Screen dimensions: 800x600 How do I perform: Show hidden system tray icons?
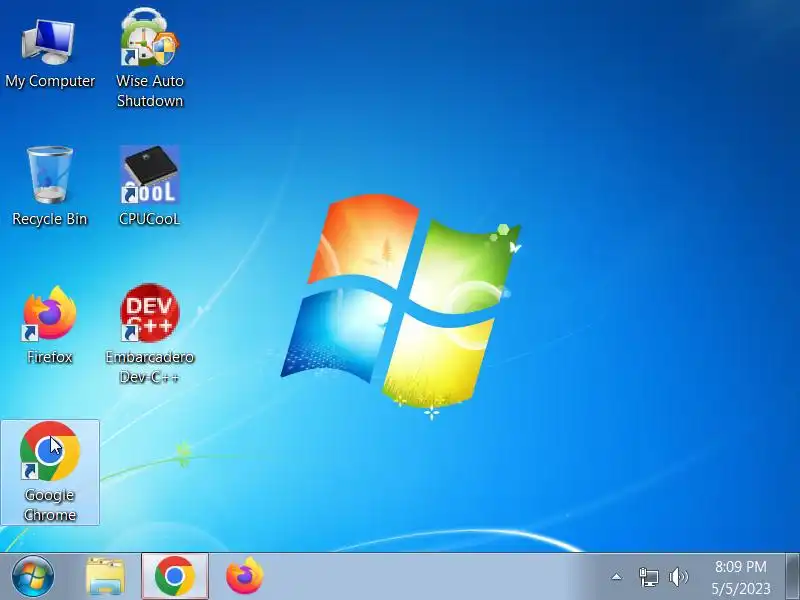coord(616,577)
